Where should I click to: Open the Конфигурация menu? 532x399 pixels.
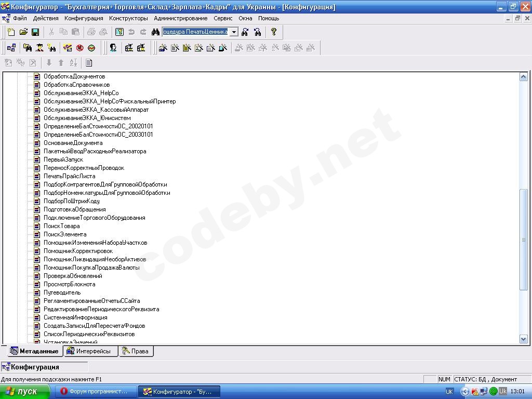tap(84, 18)
